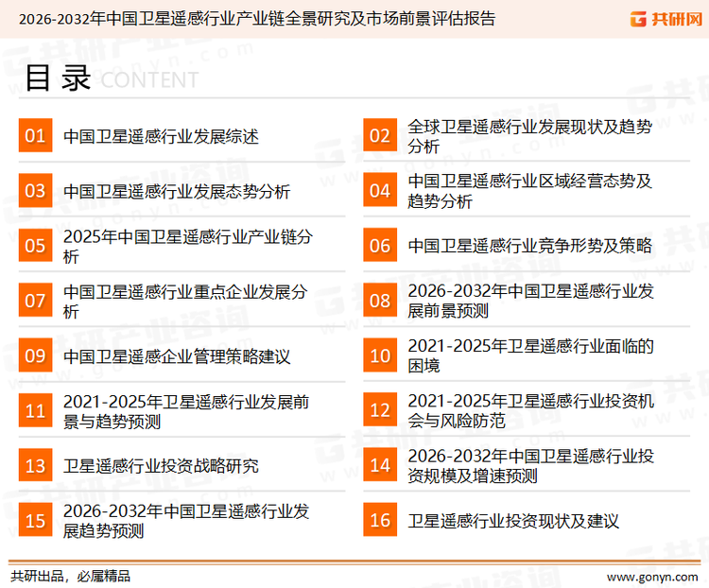The image size is (709, 588).
Task: Click footer slogan 共研出品，必属精品
Action: click(x=71, y=577)
